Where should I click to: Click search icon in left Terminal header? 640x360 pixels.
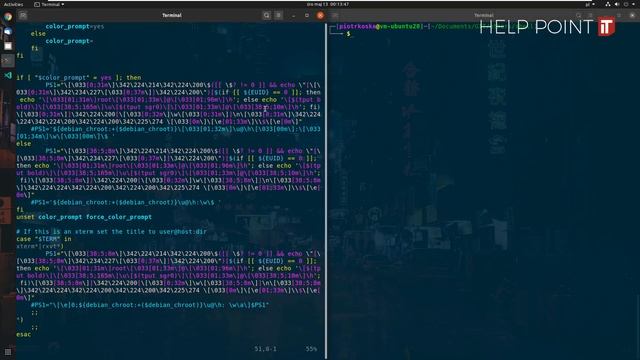click(267, 15)
